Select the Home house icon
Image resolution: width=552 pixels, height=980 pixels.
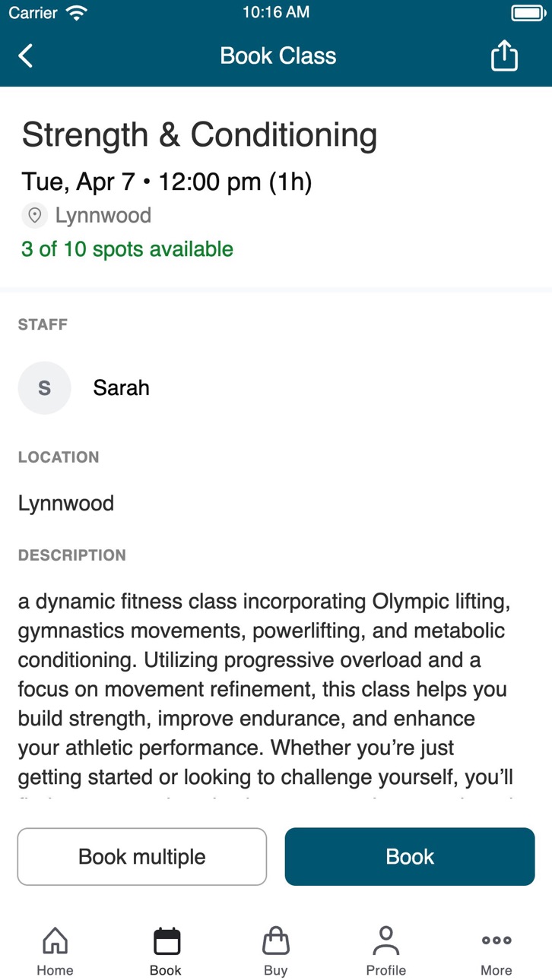coord(55,940)
